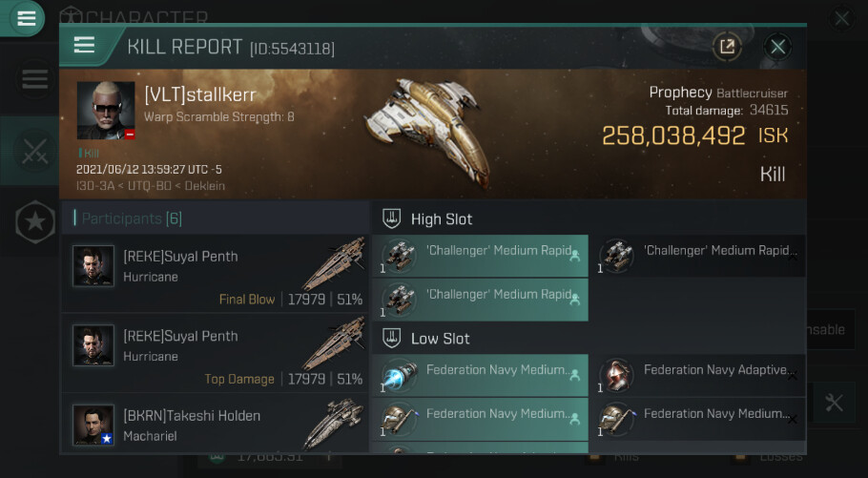Click the Kill Report hamburger menu icon
Image resolution: width=868 pixels, height=478 pixels.
84,46
